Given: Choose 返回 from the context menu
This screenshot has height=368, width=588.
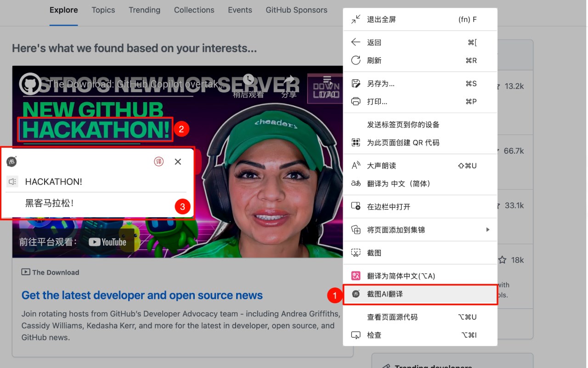Looking at the screenshot, I should pos(420,42).
